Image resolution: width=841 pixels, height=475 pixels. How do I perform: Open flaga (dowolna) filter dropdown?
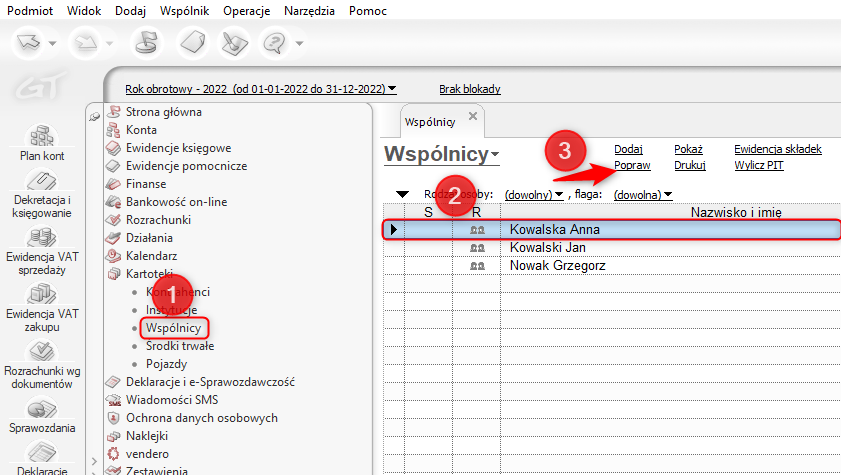point(643,195)
